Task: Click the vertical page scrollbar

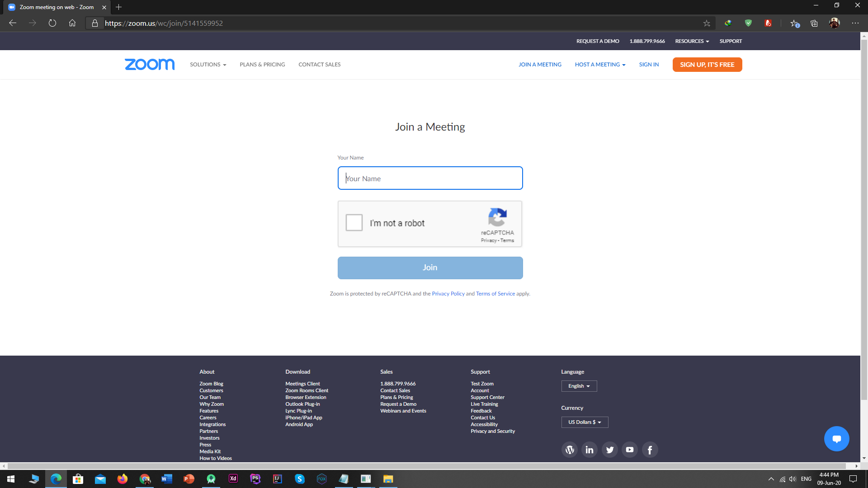Action: coord(864,221)
